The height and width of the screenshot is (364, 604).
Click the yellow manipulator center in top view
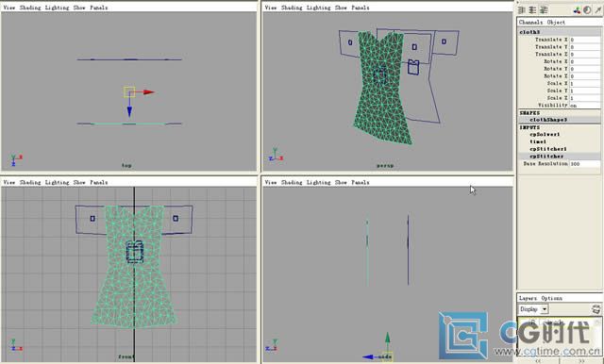129,92
